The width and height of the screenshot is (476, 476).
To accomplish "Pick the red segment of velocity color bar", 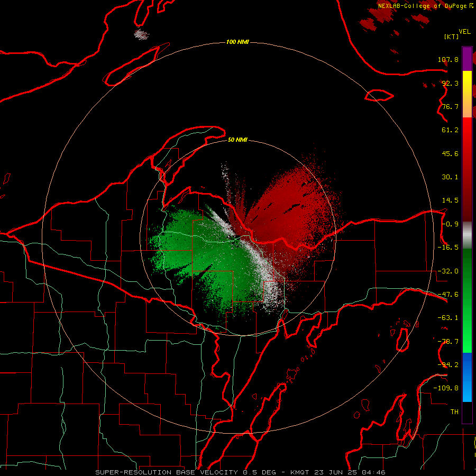I will [467, 169].
